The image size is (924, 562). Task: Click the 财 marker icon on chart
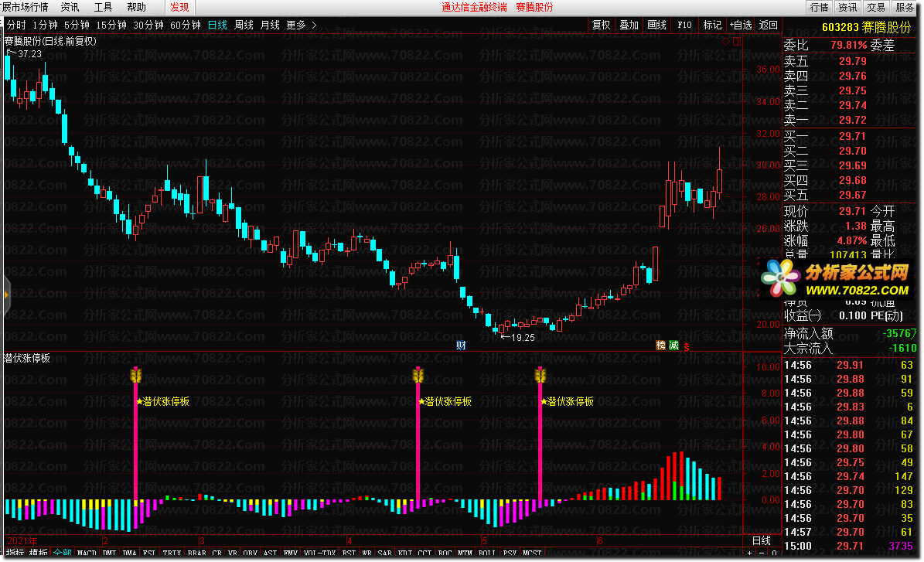pos(462,346)
